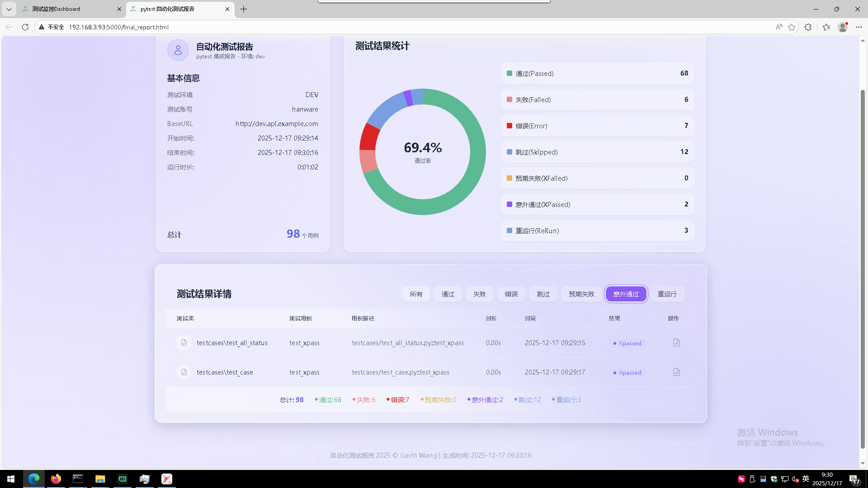Open favorites list icon in toolbar
Image resolution: width=868 pixels, height=488 pixels.
point(826,27)
